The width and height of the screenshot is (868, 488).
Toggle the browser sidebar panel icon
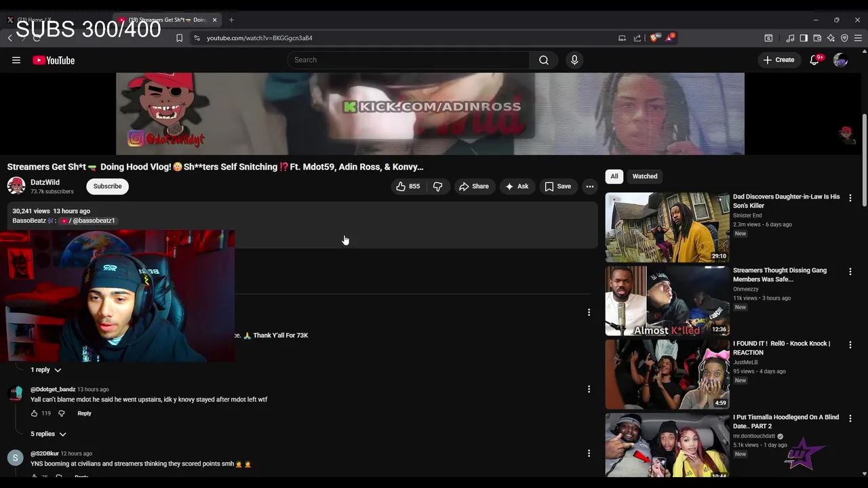[804, 38]
